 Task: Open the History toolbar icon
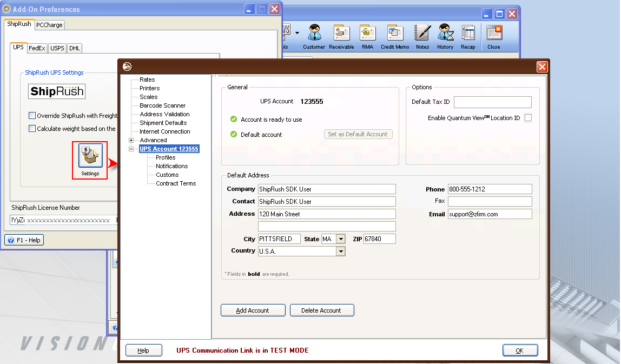pyautogui.click(x=445, y=37)
